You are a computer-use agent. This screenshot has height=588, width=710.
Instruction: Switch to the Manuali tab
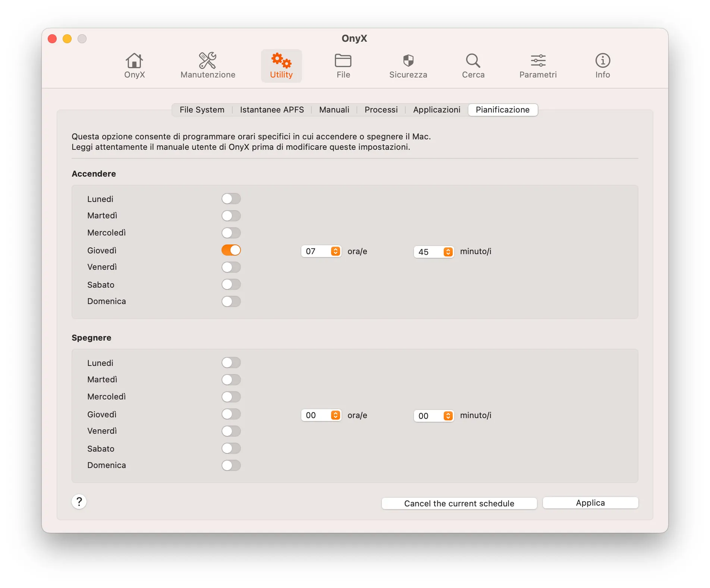334,110
